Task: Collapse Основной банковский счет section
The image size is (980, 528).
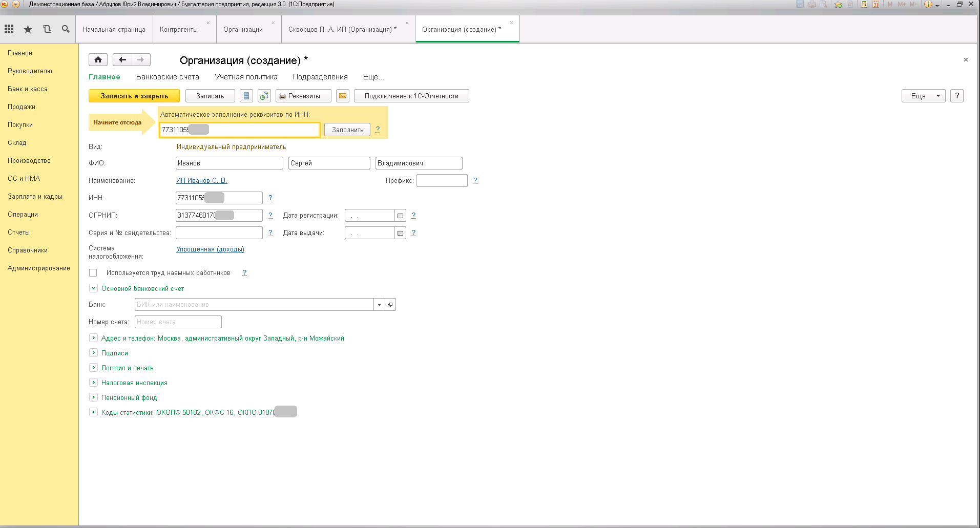Action: pyautogui.click(x=93, y=288)
